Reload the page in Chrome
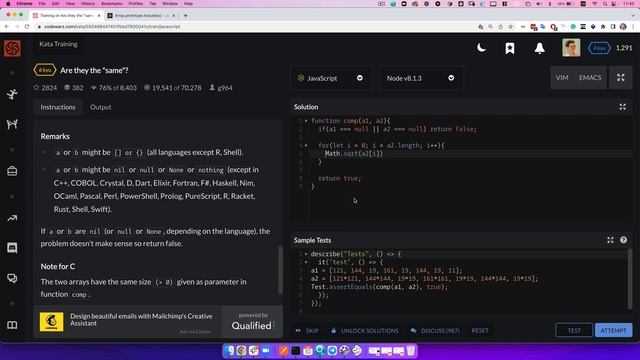Viewport: 640px width, 360px height. (x=27, y=27)
